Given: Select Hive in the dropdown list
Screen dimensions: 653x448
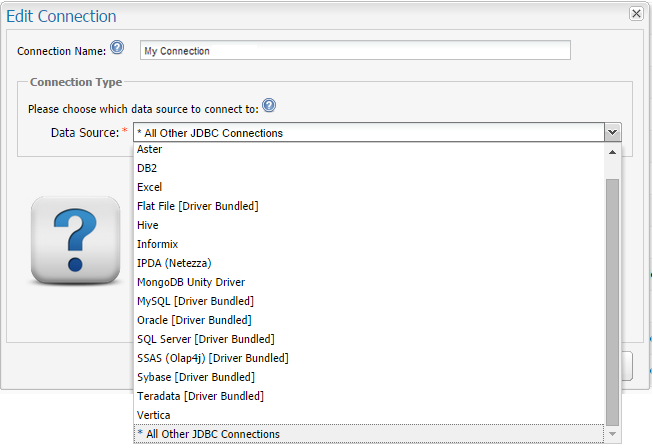Looking at the screenshot, I should pyautogui.click(x=147, y=225).
